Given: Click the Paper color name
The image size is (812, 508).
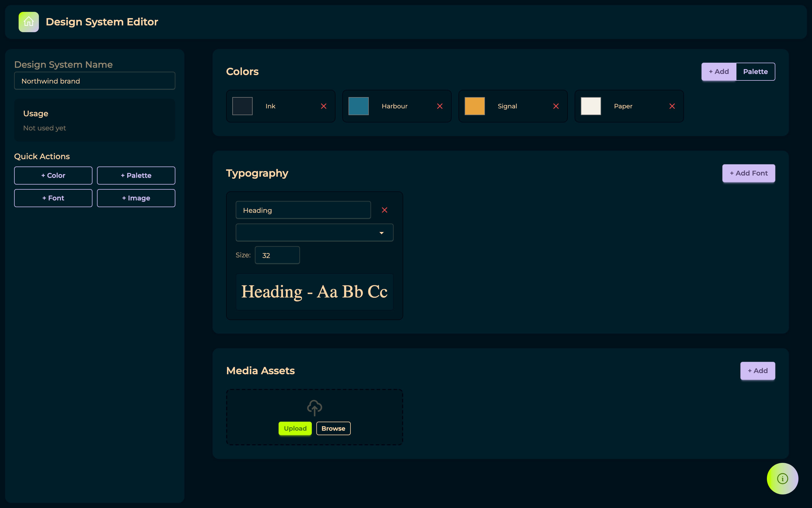Looking at the screenshot, I should pyautogui.click(x=623, y=106).
